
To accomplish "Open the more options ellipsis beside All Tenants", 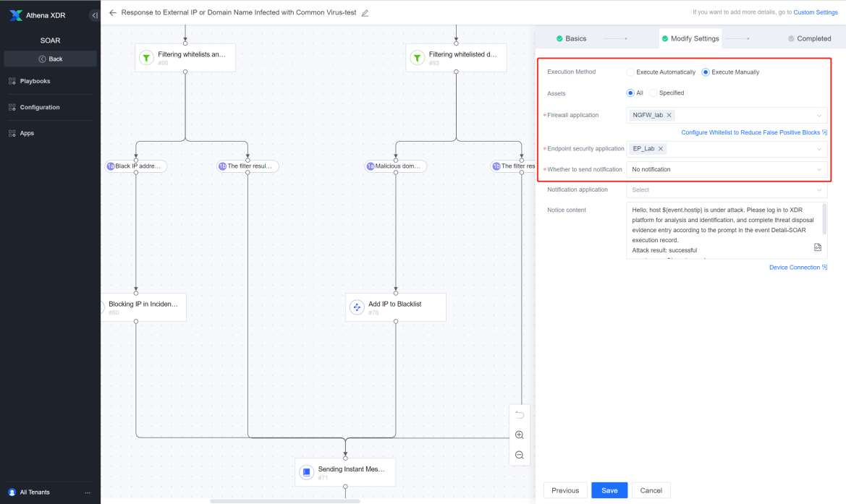I will [88, 492].
